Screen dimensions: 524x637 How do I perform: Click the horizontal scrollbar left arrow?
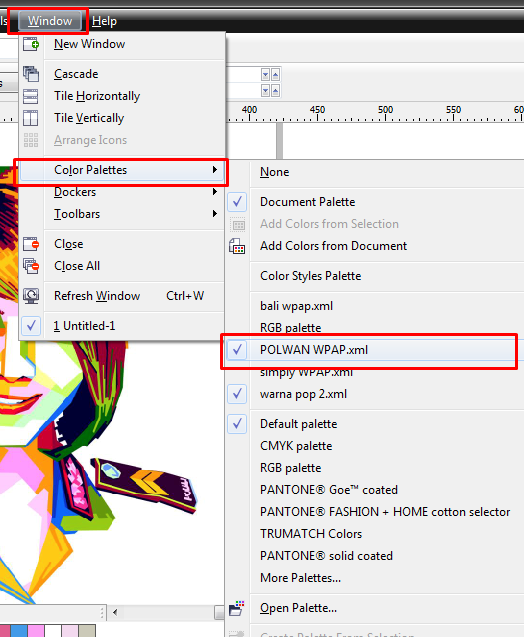coord(115,612)
